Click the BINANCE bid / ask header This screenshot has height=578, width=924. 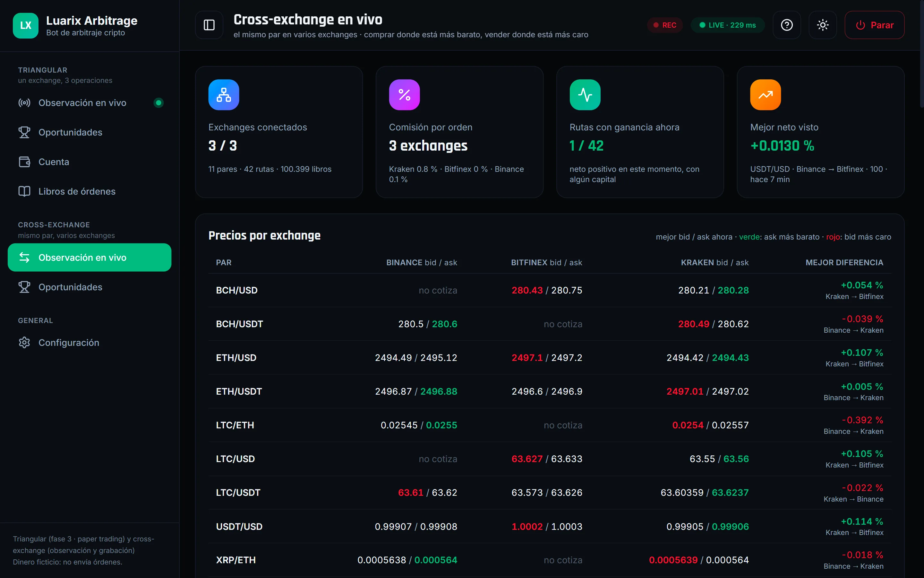click(422, 263)
